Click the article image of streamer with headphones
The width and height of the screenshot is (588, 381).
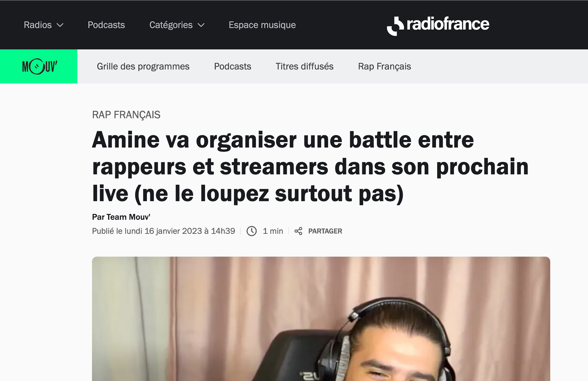(x=321, y=319)
